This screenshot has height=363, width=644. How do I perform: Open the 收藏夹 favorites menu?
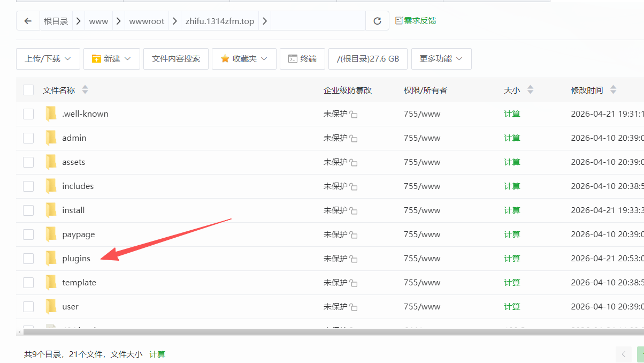pos(244,59)
